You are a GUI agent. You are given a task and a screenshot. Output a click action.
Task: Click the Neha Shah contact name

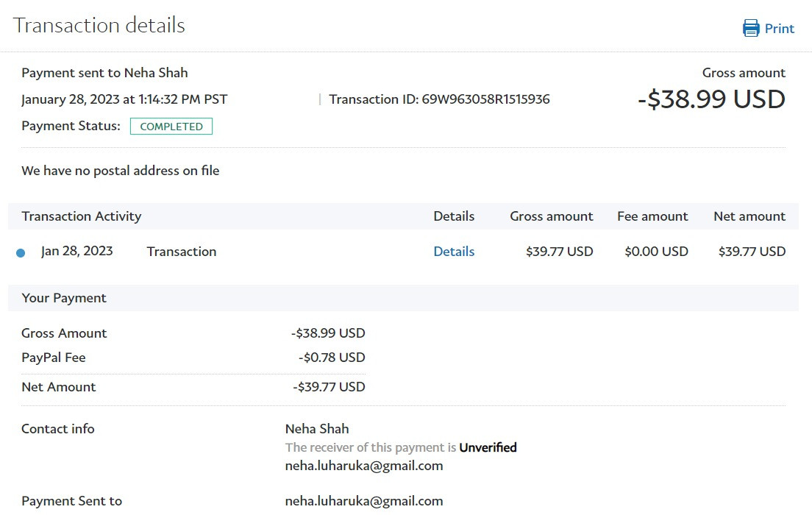[x=317, y=429]
